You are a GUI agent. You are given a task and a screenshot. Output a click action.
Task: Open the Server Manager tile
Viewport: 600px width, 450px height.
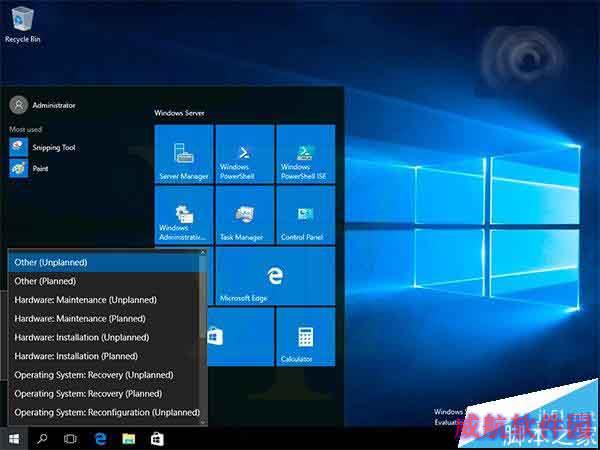tap(184, 154)
